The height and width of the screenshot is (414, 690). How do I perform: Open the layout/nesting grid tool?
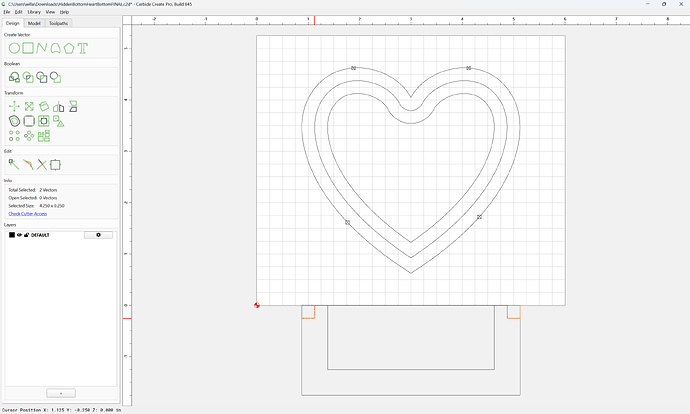44,136
